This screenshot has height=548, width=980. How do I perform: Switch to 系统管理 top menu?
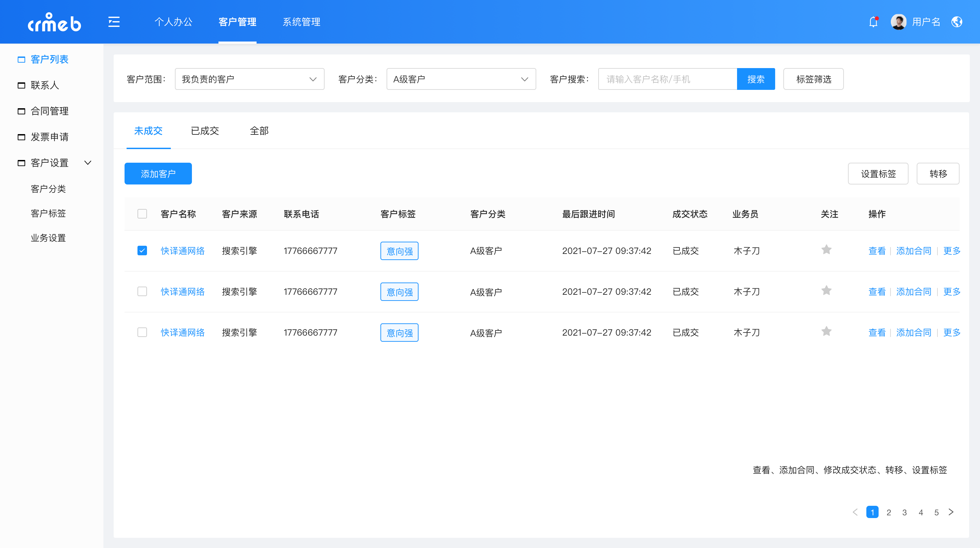click(301, 22)
